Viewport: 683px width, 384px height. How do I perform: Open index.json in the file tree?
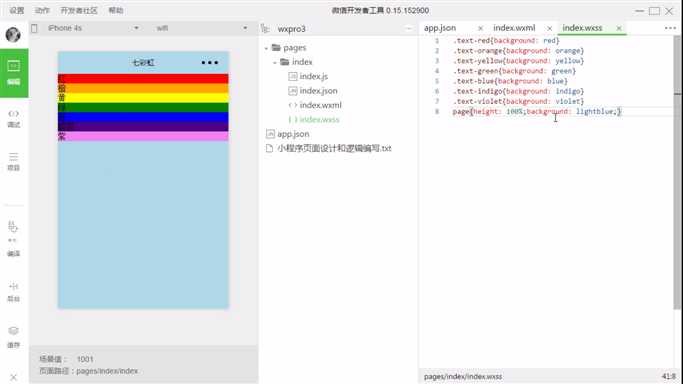(x=318, y=91)
